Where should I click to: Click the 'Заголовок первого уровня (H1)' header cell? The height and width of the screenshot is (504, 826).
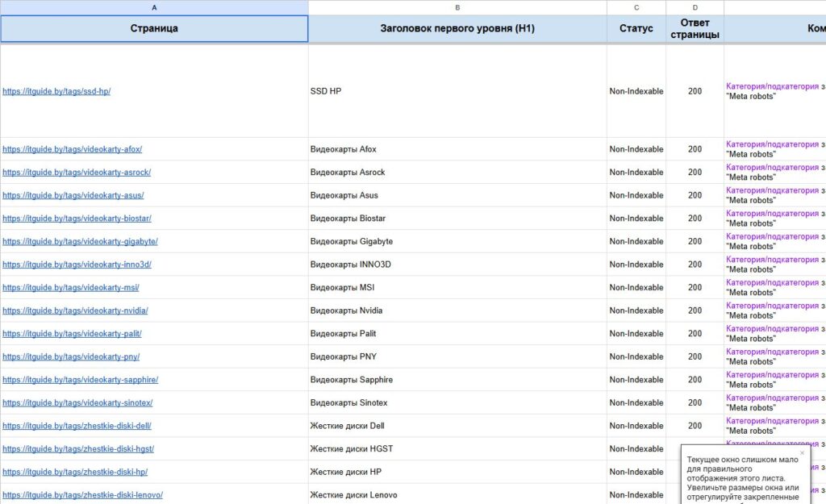(x=457, y=28)
